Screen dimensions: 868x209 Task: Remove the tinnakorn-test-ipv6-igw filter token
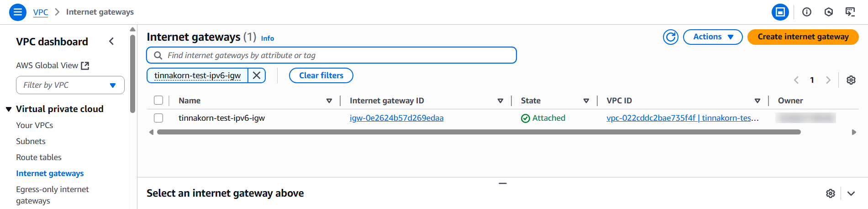coord(257,75)
